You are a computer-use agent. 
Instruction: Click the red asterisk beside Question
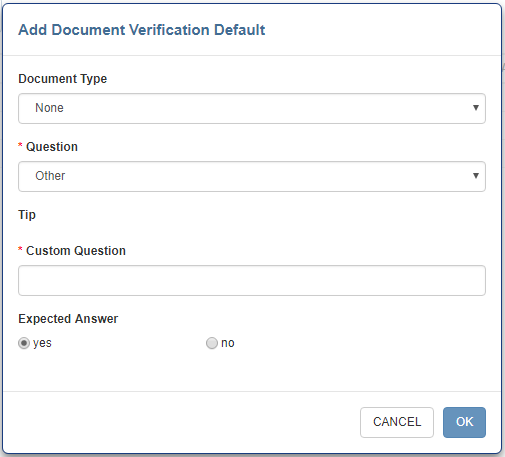[20, 145]
